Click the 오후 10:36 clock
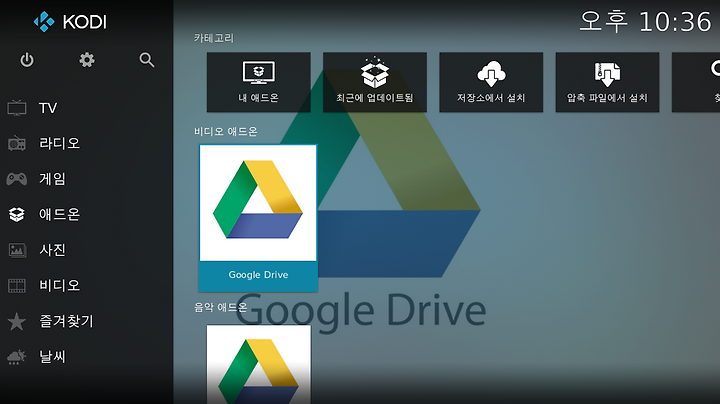This screenshot has height=404, width=720. 645,22
